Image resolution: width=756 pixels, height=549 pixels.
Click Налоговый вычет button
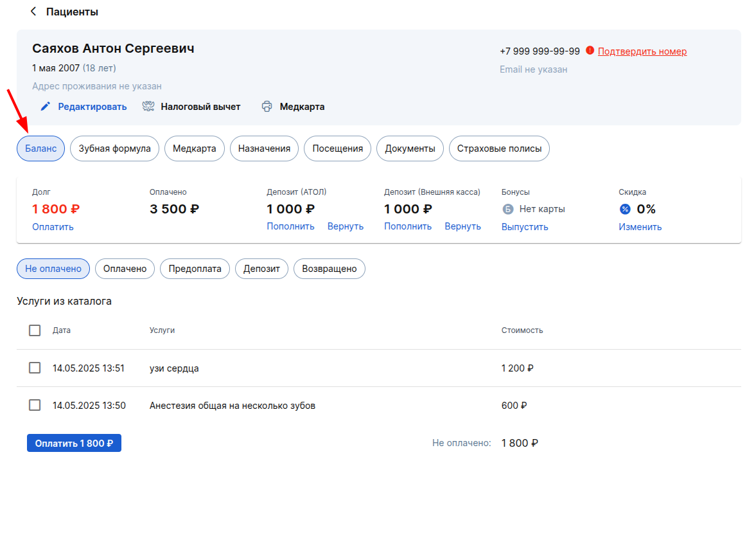pyautogui.click(x=200, y=107)
